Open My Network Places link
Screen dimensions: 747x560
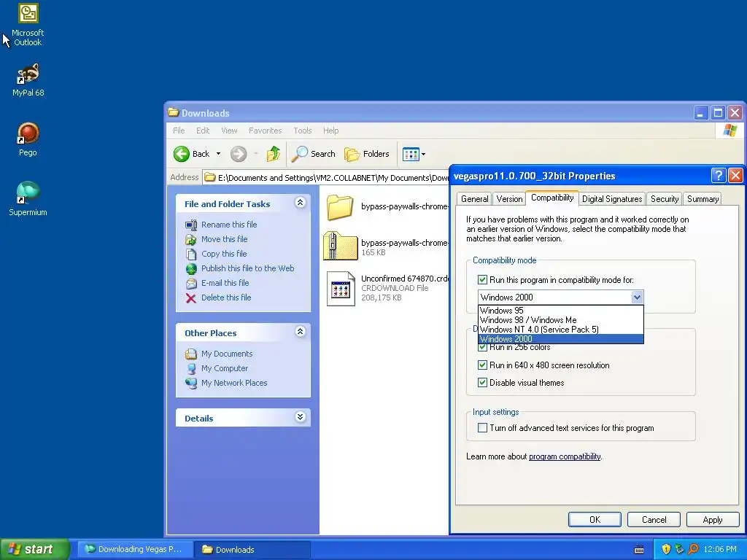pos(234,383)
